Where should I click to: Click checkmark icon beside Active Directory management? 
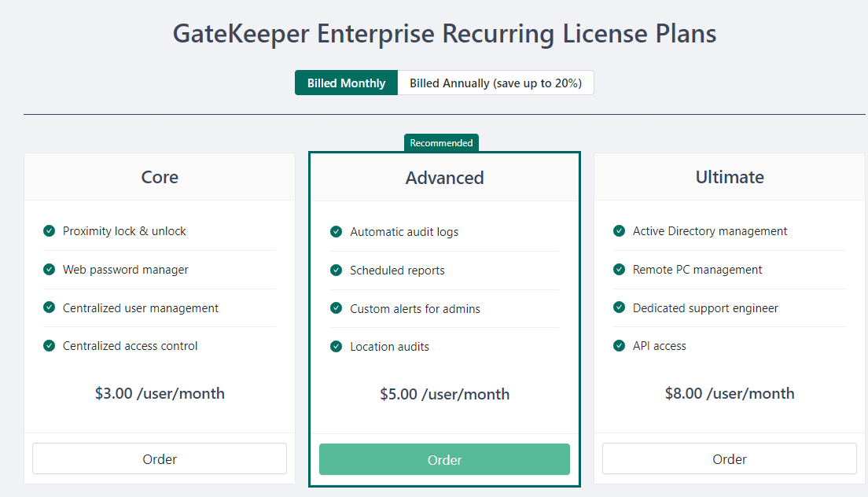(619, 230)
